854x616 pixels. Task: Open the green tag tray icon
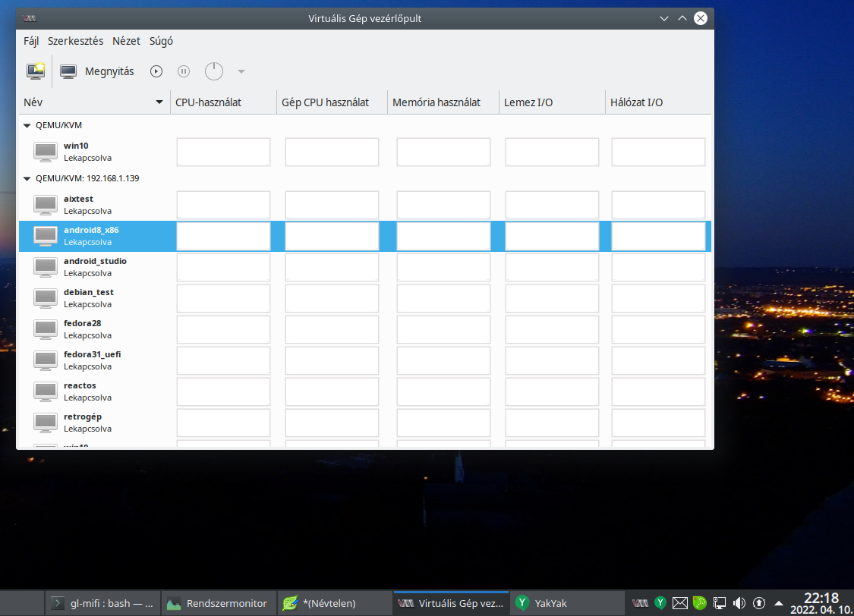pyautogui.click(x=700, y=603)
